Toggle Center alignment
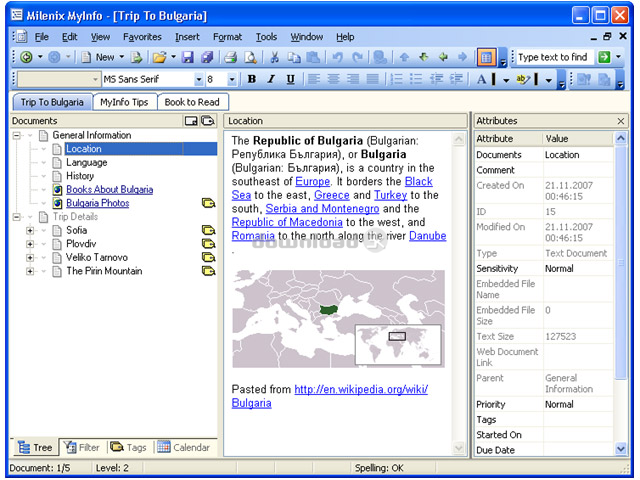Screen dimensions: 640x480 [333, 79]
